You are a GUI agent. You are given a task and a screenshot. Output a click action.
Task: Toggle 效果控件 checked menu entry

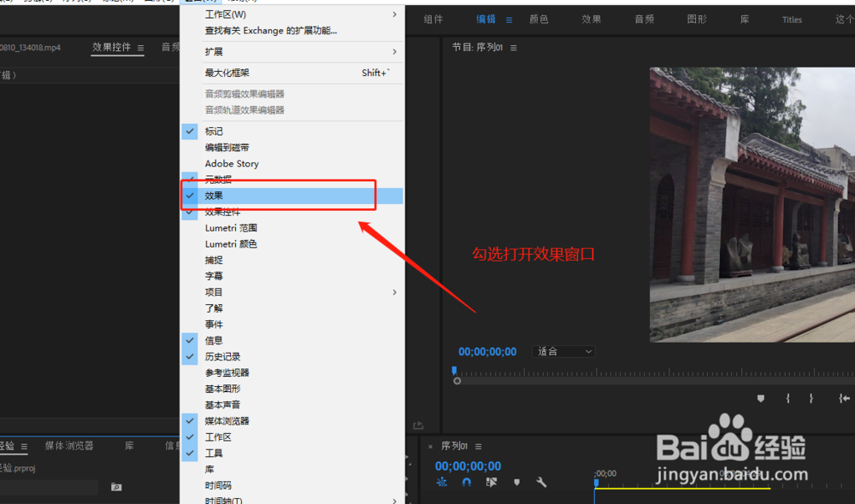point(292,212)
